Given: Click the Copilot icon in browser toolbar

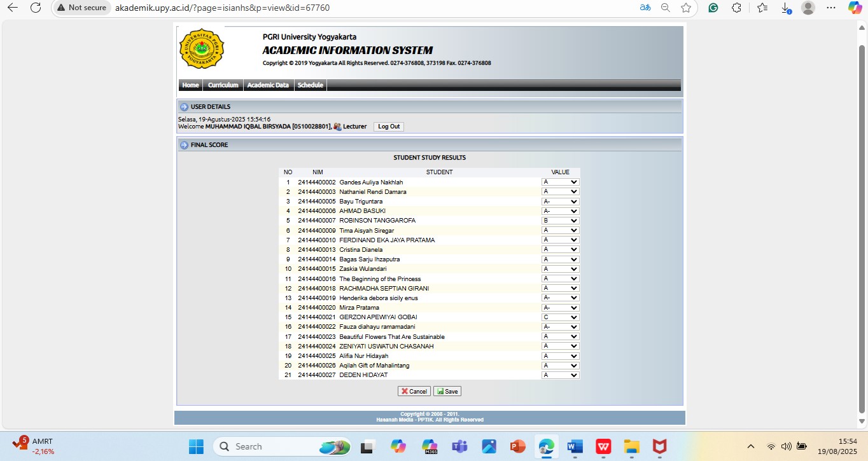Looking at the screenshot, I should pyautogui.click(x=855, y=8).
